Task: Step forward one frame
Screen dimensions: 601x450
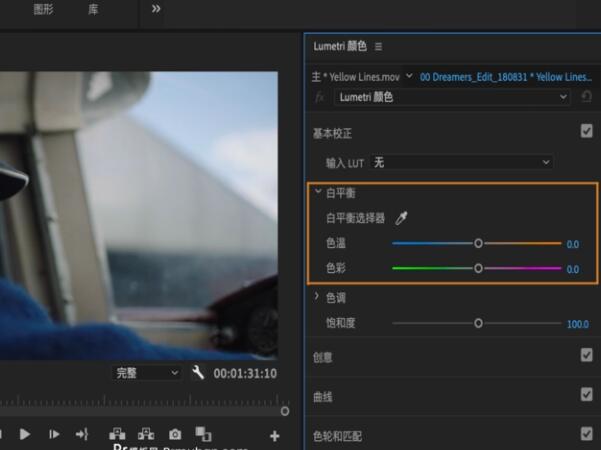Action: pyautogui.click(x=54, y=434)
